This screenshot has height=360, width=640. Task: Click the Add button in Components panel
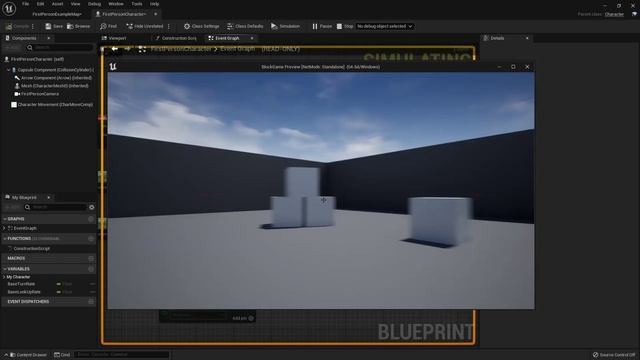(x=12, y=48)
